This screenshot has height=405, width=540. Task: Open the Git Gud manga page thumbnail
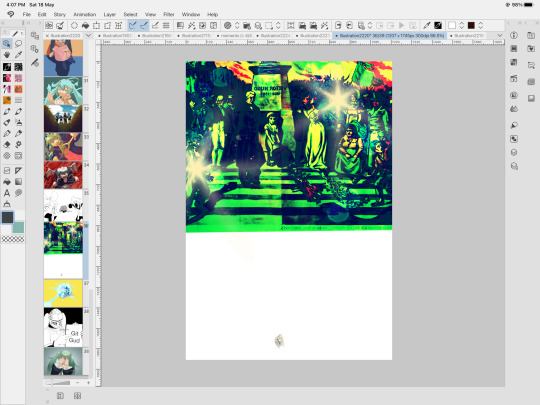point(63,327)
